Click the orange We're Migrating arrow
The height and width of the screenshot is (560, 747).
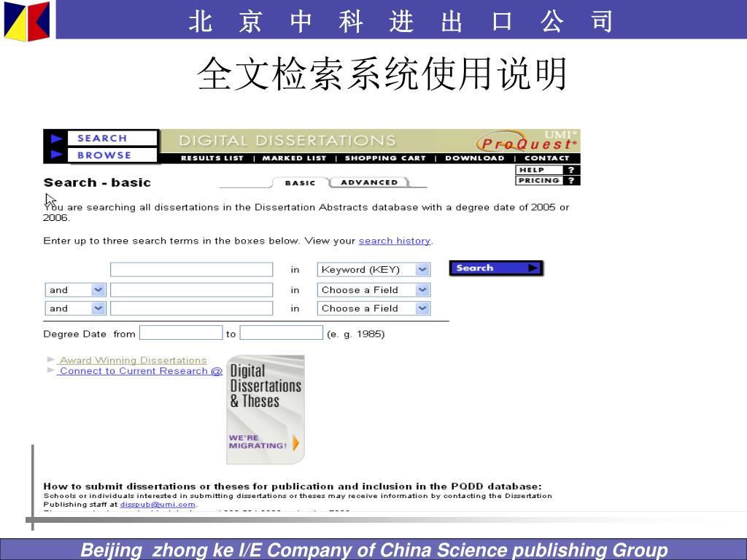pos(296,443)
